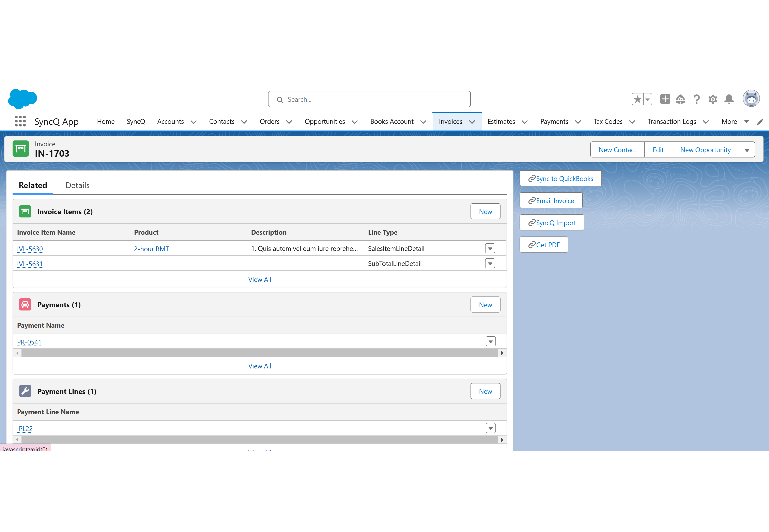Go to the Home tab
Screen dimensions: 769x532
tap(106, 122)
